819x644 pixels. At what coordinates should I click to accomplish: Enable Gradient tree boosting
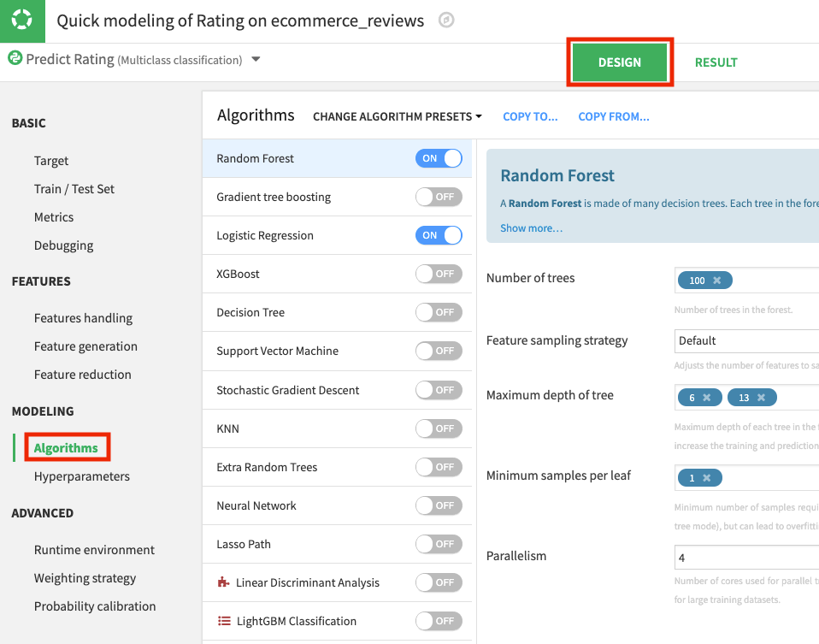[439, 197]
